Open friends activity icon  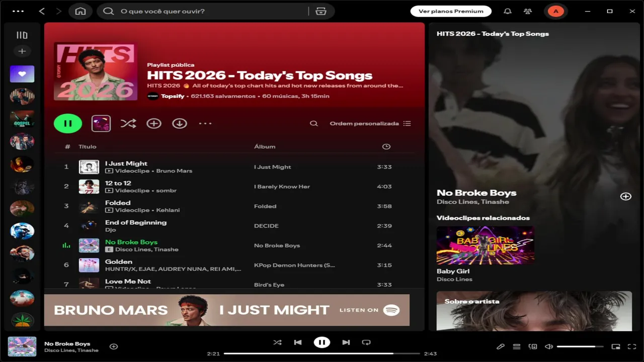527,11
